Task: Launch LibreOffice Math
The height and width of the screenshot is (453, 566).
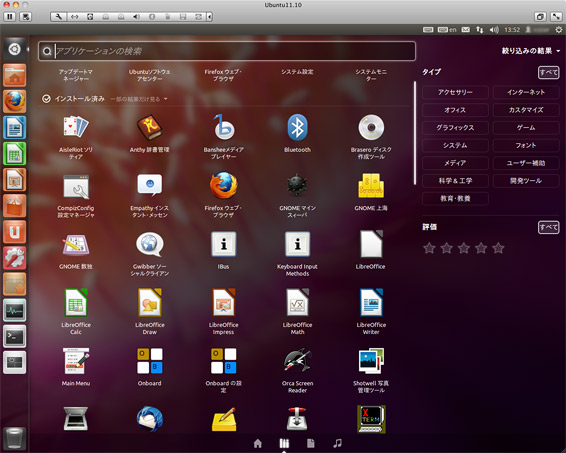Action: point(297,302)
